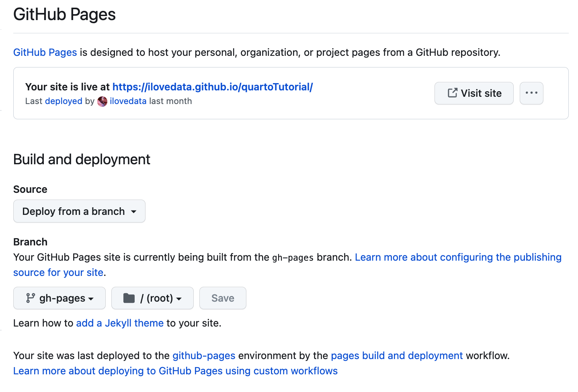578x392 pixels.
Task: Expand the Deploy from a branch dropdown
Action: [79, 211]
